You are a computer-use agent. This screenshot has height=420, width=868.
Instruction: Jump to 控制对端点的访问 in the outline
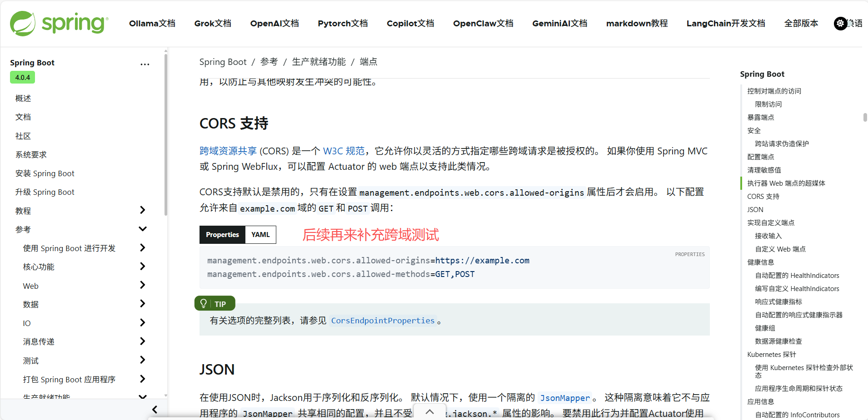click(x=774, y=91)
